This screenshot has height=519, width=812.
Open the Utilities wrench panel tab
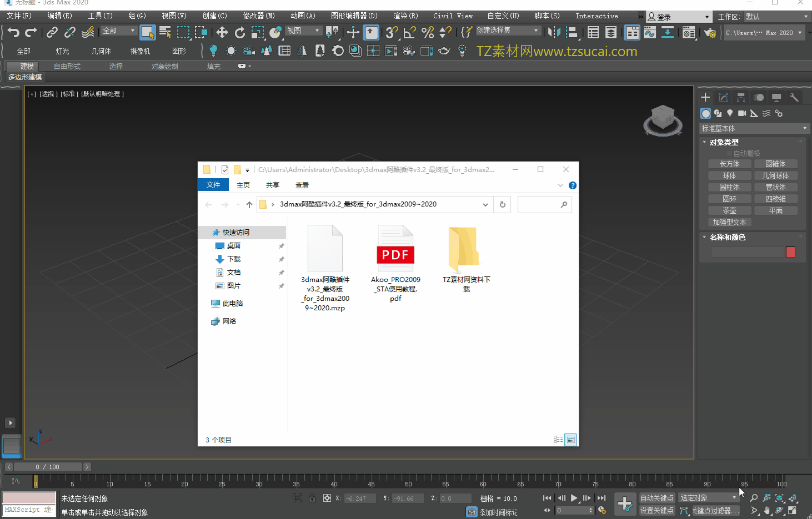(794, 98)
